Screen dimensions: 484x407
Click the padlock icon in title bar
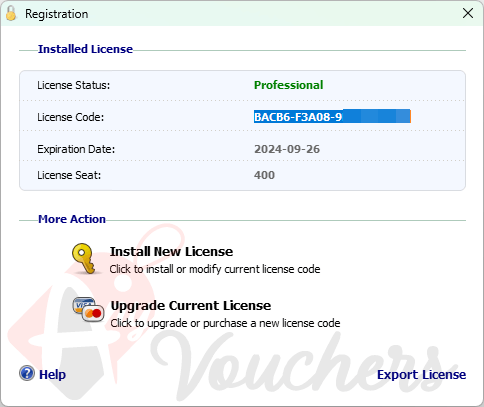point(11,13)
